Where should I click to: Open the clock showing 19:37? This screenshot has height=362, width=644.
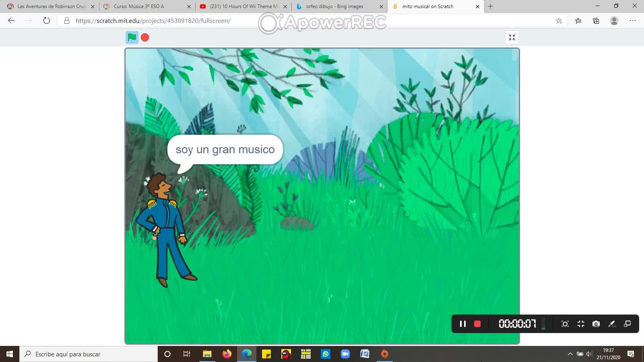pyautogui.click(x=608, y=354)
